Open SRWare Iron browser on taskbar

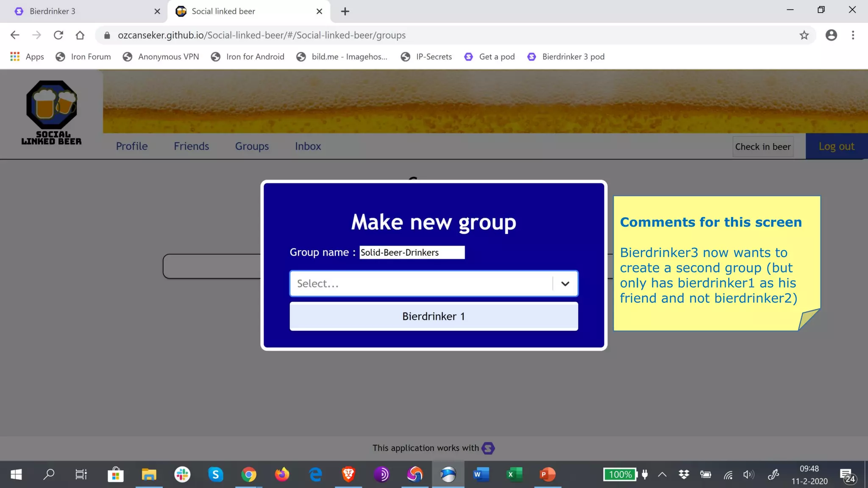(x=448, y=474)
